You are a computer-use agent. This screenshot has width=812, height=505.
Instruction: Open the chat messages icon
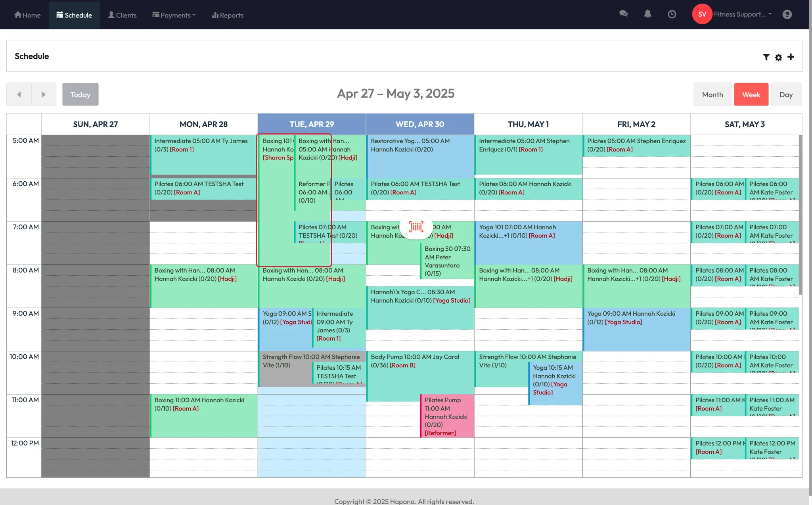point(623,14)
